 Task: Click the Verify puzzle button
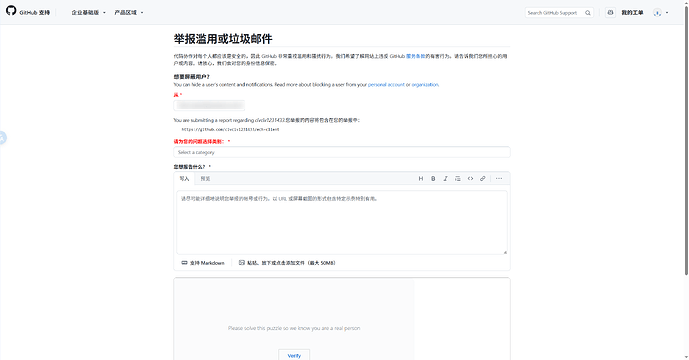tap(294, 355)
